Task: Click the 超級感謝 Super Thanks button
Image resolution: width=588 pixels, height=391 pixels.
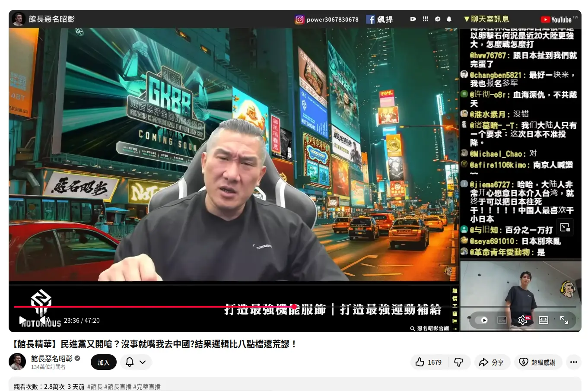Action: tap(537, 362)
